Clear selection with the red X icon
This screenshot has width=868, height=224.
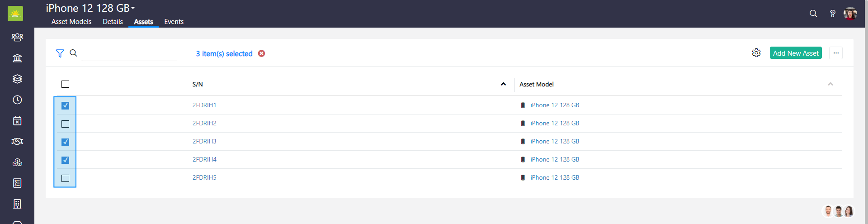pyautogui.click(x=261, y=53)
